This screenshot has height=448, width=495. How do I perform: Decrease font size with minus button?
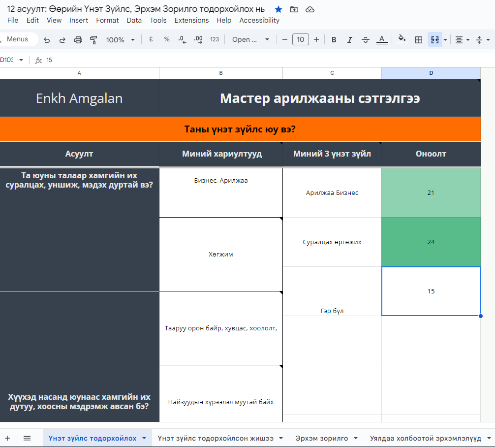(x=285, y=39)
